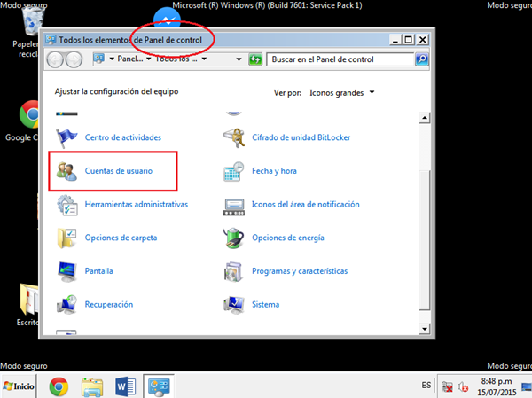
Task: Expand the Panel breadcrumb dropdown arrow
Action: (148, 59)
